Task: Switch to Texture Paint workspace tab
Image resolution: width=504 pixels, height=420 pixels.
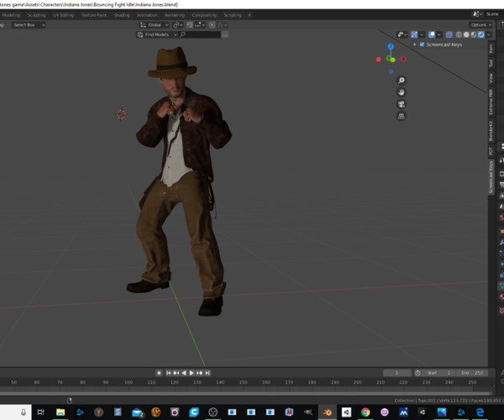Action: pyautogui.click(x=94, y=15)
